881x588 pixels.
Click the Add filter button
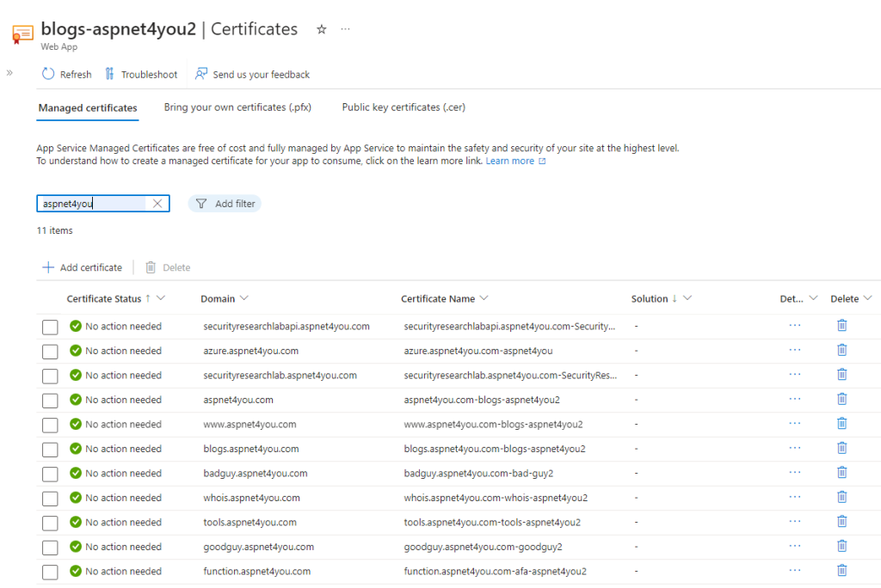(225, 203)
